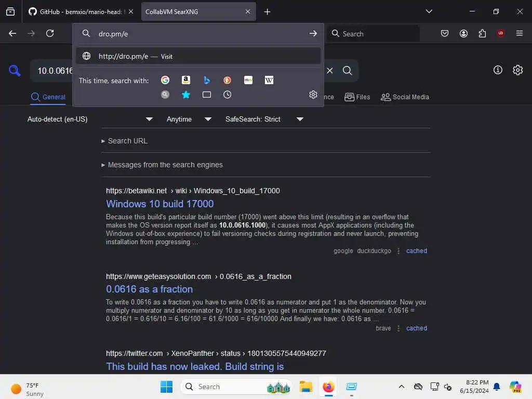The width and height of the screenshot is (532, 399).
Task: Open notification bell in system tray
Action: point(497,387)
